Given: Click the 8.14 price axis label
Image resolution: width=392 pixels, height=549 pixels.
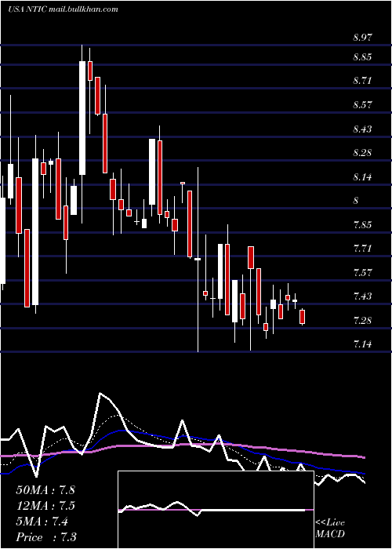Looking at the screenshot, I should tap(363, 177).
